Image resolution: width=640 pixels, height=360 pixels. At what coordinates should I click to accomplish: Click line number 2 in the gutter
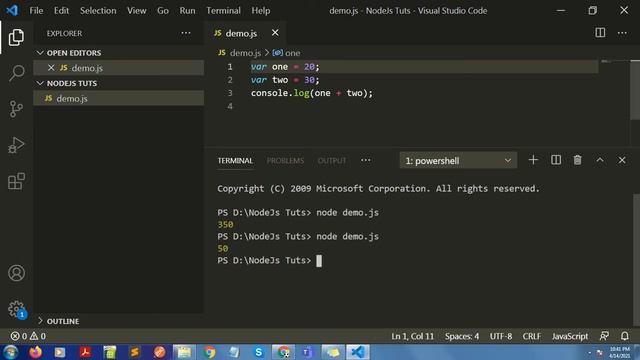click(x=230, y=80)
